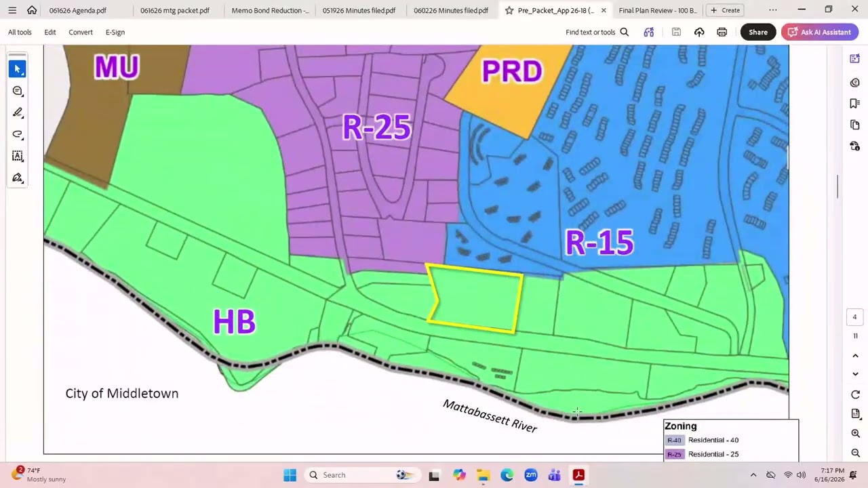This screenshot has width=868, height=488.
Task: Open the hamburger main menu
Action: 12,10
